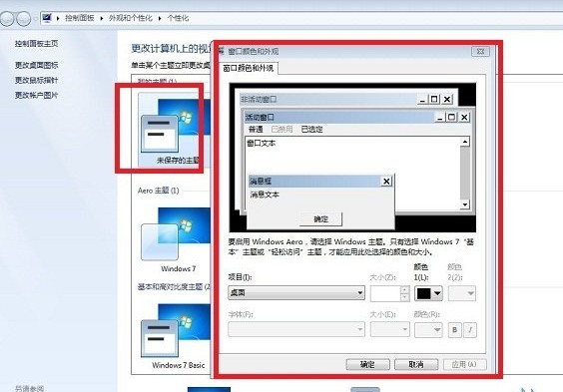Click the computer icon in address bar

tap(47, 18)
